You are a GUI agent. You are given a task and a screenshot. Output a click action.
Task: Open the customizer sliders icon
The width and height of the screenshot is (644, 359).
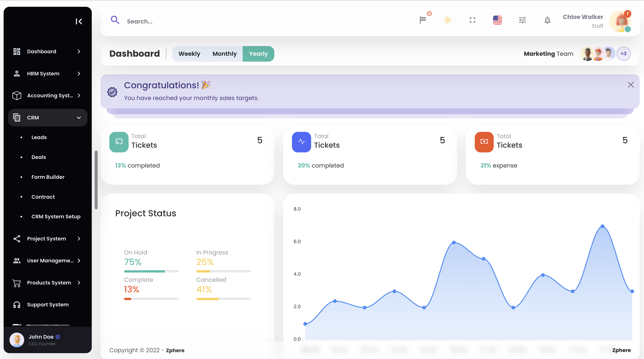click(522, 20)
